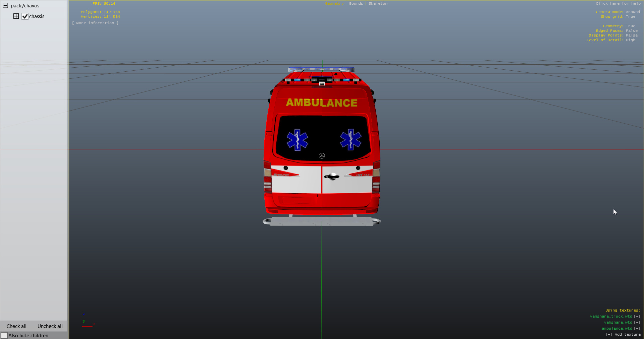
Task: Expand the chassis tree node
Action: tap(16, 16)
